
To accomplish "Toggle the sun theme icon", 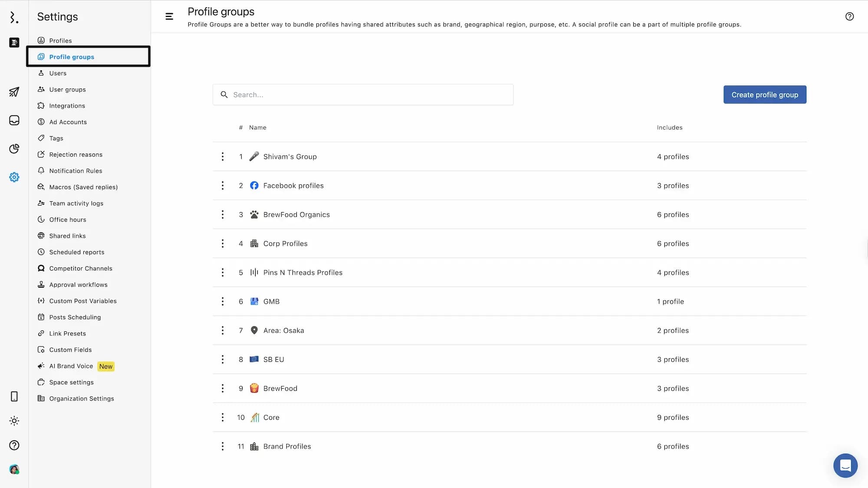I will [x=14, y=421].
